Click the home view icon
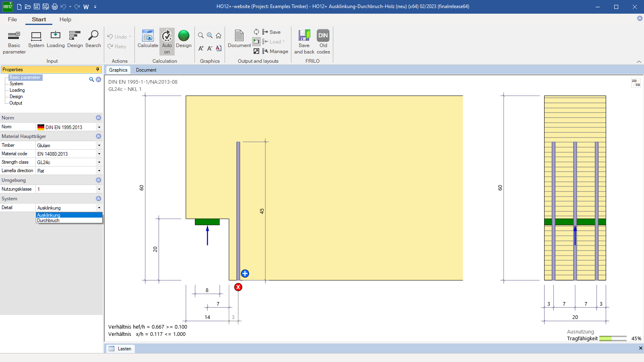 click(219, 35)
